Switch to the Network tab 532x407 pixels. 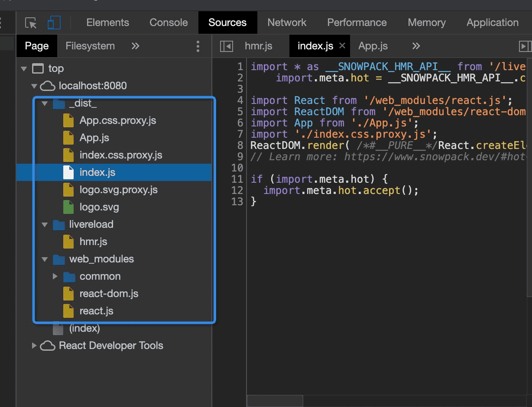[287, 23]
